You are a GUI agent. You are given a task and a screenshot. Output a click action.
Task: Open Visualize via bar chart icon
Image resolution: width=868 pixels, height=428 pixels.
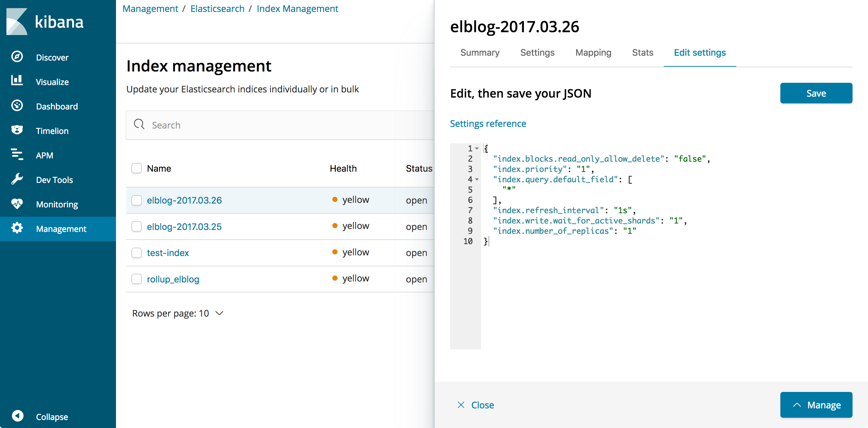[x=17, y=81]
